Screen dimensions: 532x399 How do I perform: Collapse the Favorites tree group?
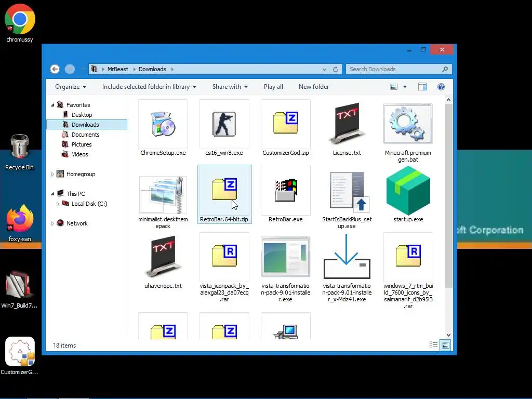click(x=52, y=105)
